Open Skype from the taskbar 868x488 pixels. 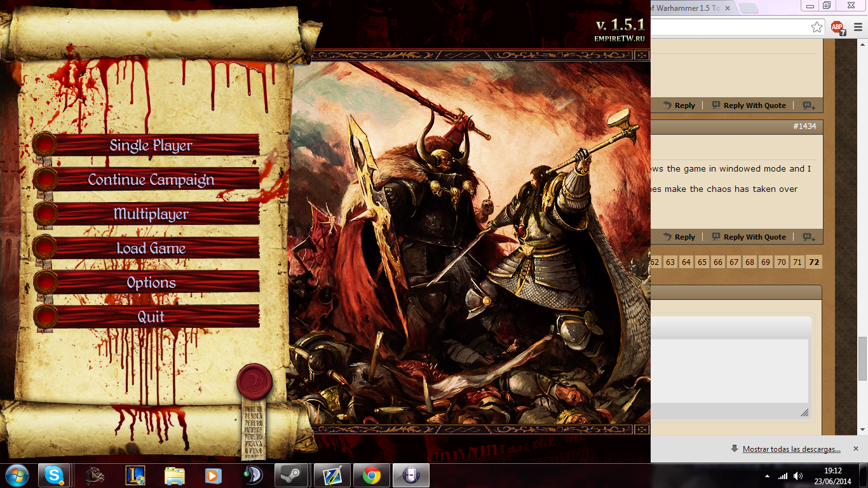point(54,475)
